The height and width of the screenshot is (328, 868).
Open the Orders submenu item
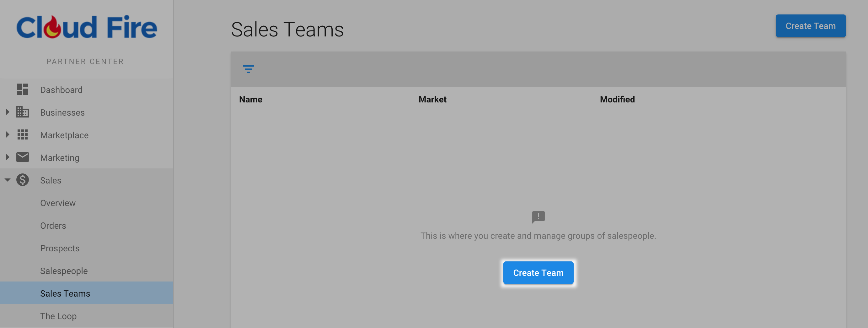point(87,225)
